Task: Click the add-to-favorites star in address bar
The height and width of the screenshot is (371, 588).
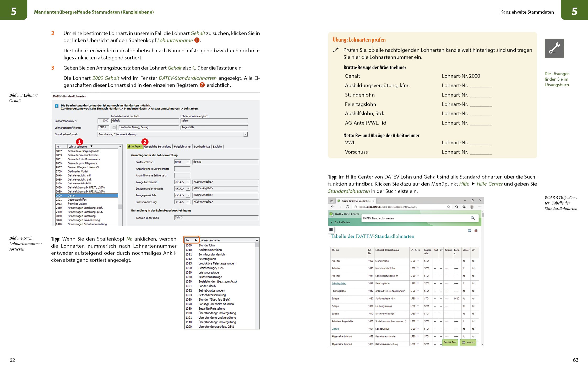Action: point(449,207)
